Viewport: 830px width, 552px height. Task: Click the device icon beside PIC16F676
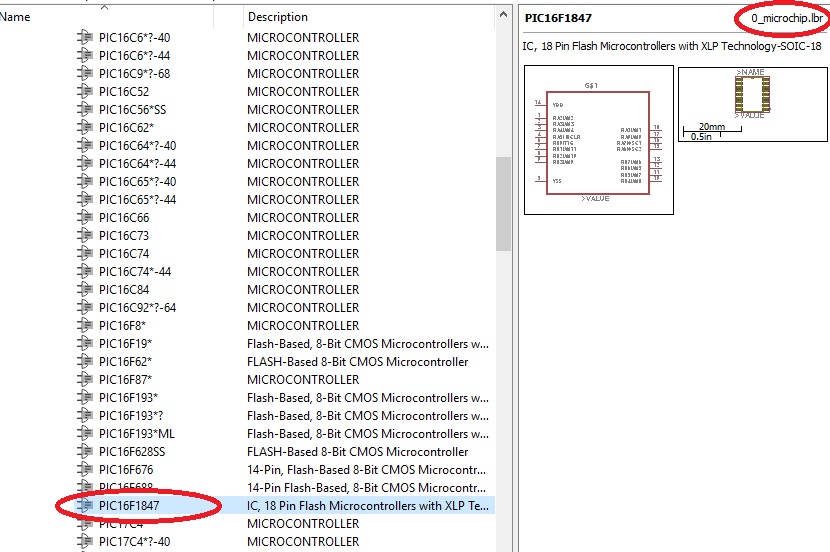(85, 469)
